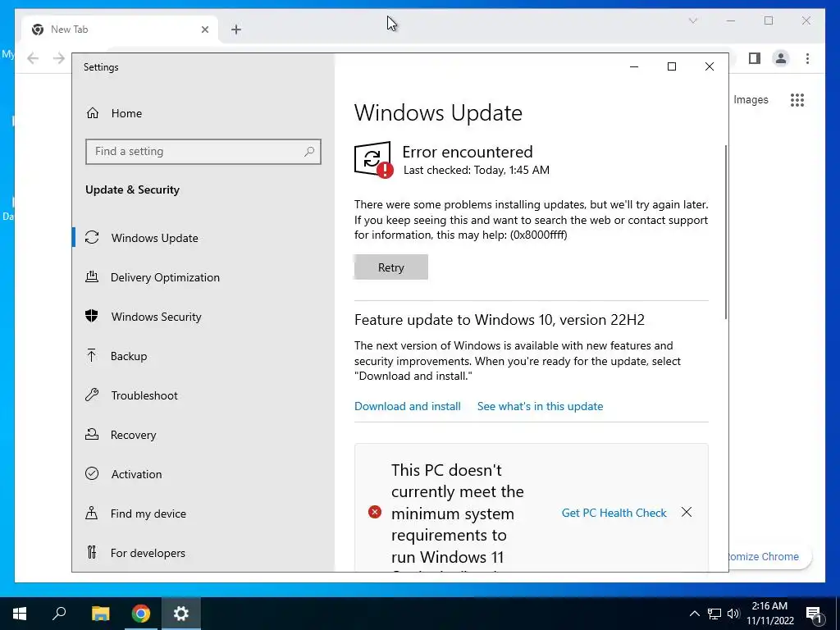Select Find my device label

pos(148,514)
